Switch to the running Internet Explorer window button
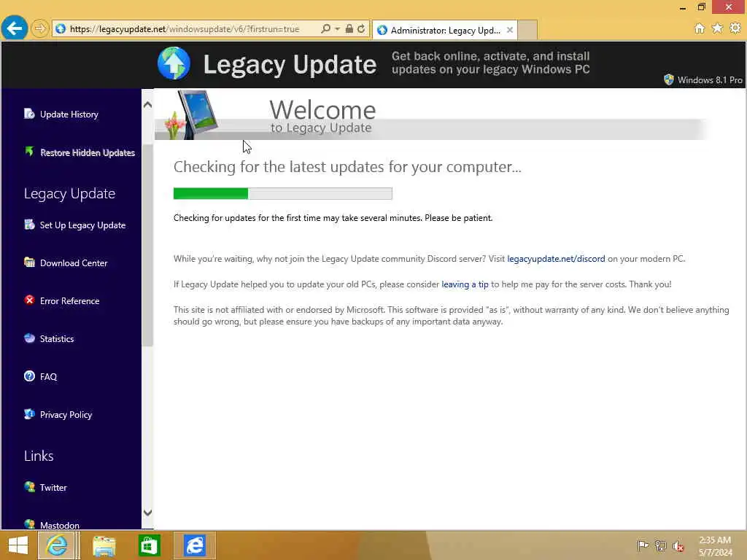Image resolution: width=747 pixels, height=560 pixels. tap(195, 545)
